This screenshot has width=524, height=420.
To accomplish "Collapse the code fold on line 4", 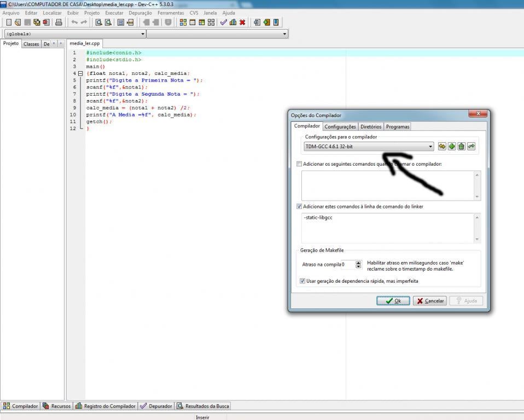I will tap(80, 73).
